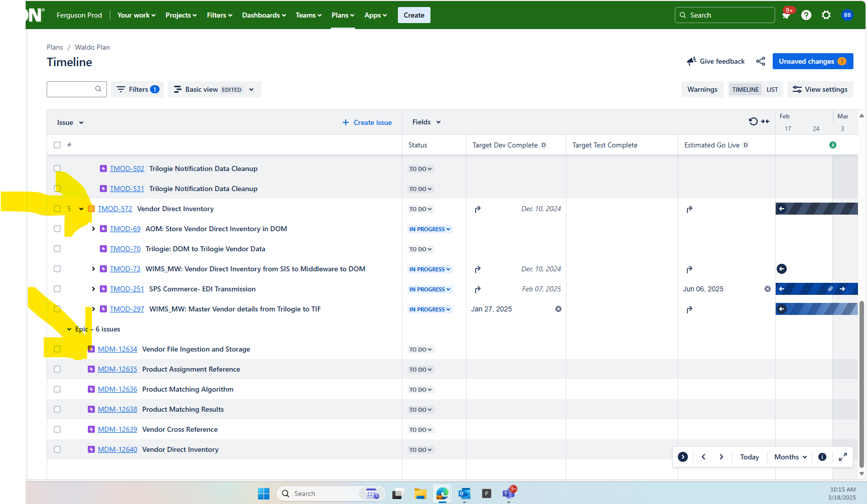867x504 pixels.
Task: Switch to the LIST tab
Action: click(x=772, y=89)
